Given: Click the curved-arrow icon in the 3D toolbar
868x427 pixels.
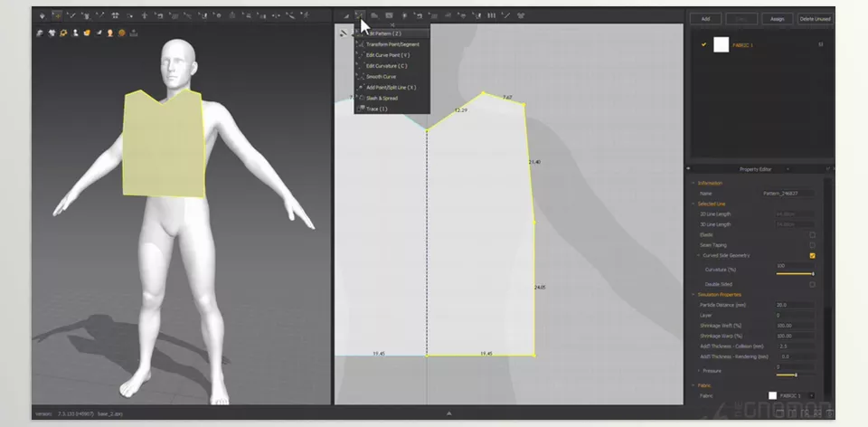Looking at the screenshot, I should 159,16.
